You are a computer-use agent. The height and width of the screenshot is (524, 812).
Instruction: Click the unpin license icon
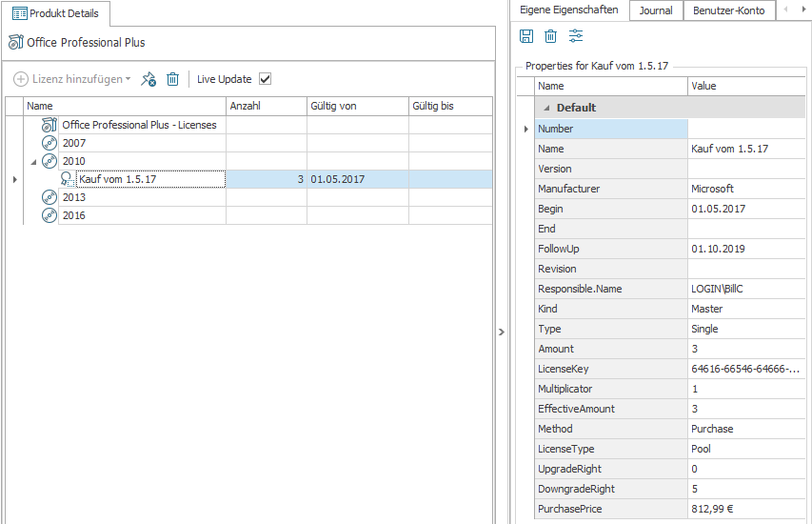[x=148, y=79]
